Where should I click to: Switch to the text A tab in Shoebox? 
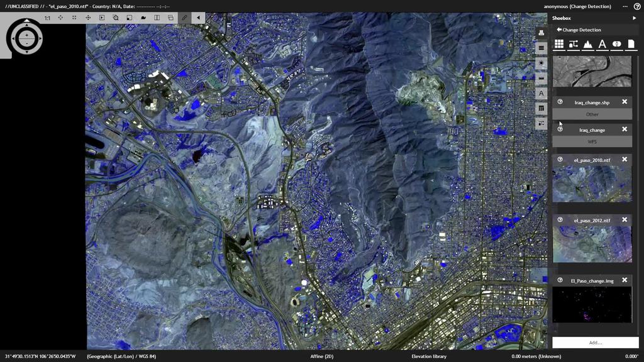602,44
